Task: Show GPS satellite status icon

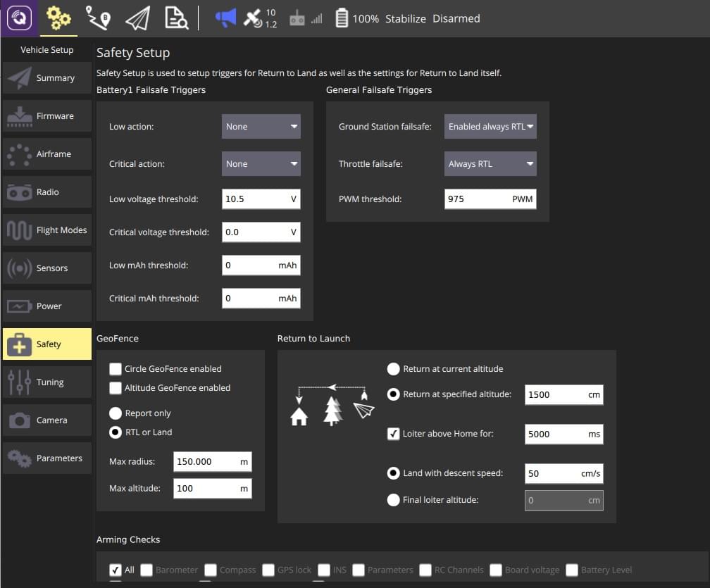Action: point(253,19)
